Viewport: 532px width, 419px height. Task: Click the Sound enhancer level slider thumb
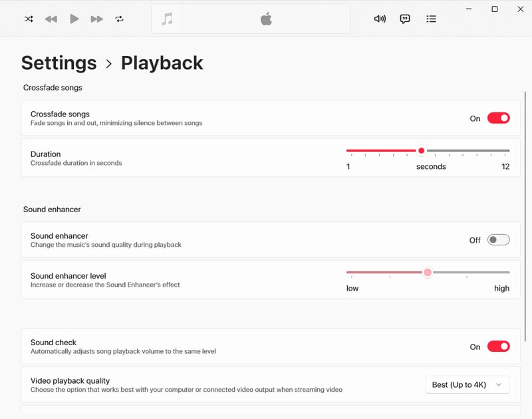tap(428, 272)
